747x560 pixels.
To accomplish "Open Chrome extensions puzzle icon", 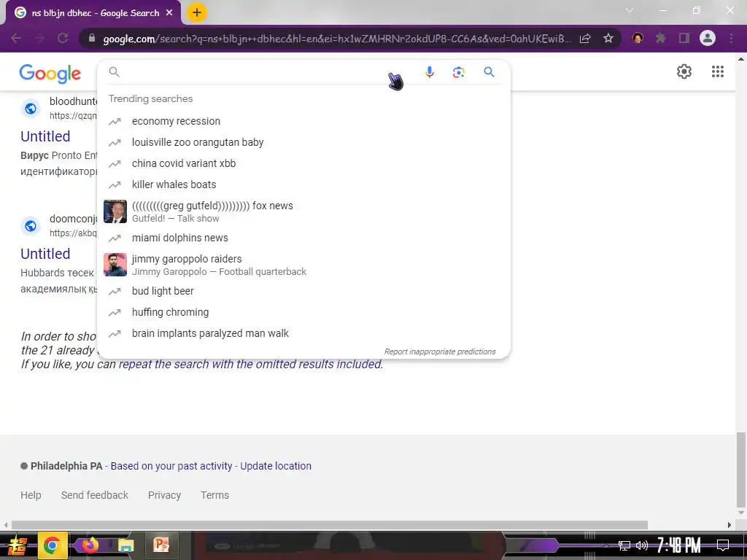I will coord(660,38).
